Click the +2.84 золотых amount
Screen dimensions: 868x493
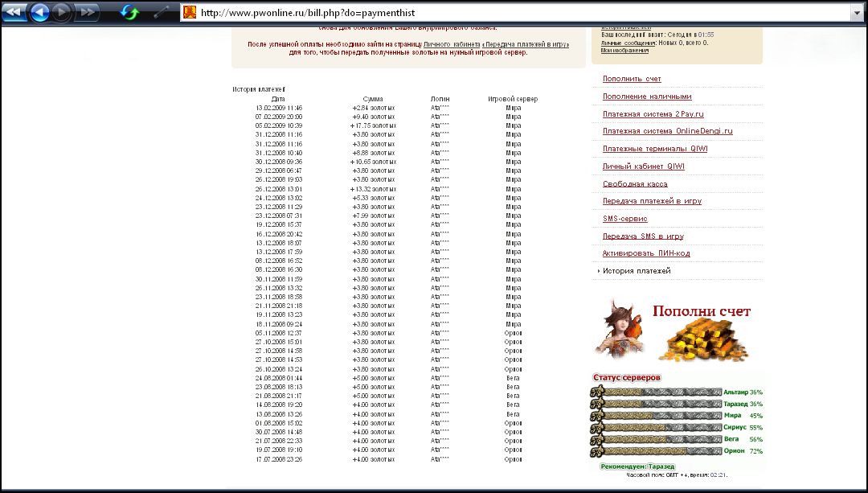coord(374,108)
